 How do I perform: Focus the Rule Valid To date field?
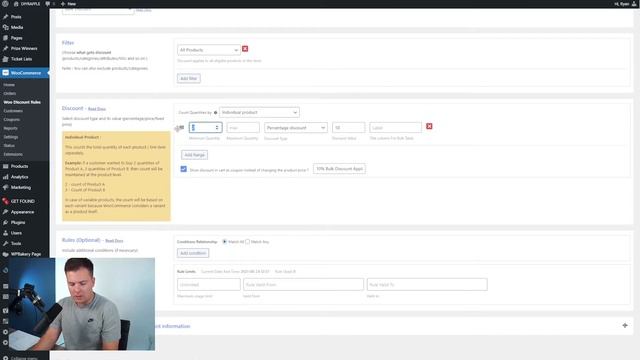pyautogui.click(x=427, y=284)
